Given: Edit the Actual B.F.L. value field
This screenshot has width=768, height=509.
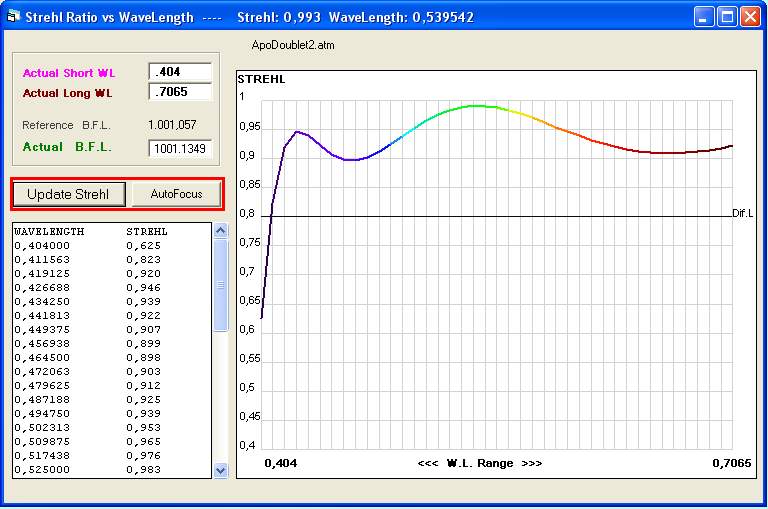Looking at the screenshot, I should [x=180, y=148].
